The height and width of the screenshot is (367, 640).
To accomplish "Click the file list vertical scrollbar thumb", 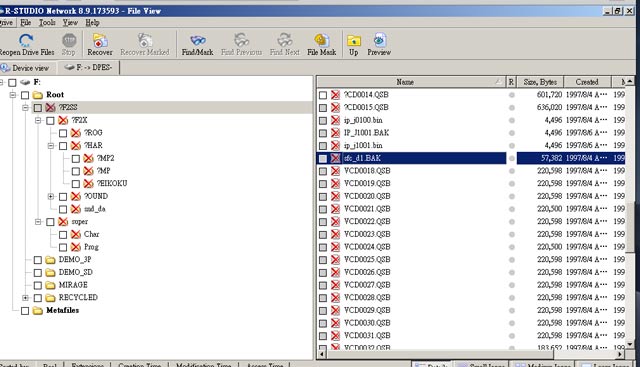I will click(x=630, y=227).
